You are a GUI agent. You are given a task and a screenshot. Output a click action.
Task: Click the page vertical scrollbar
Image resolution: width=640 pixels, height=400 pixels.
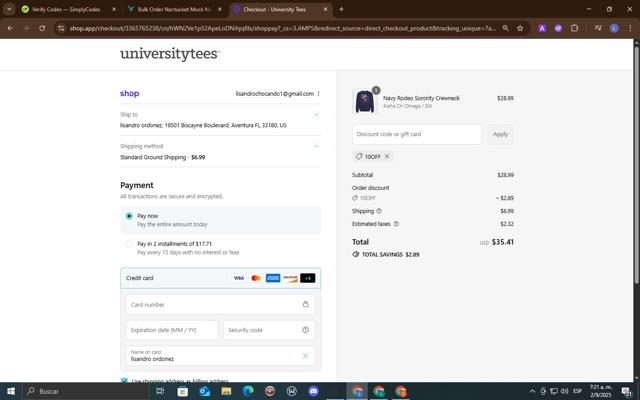tap(636, 165)
